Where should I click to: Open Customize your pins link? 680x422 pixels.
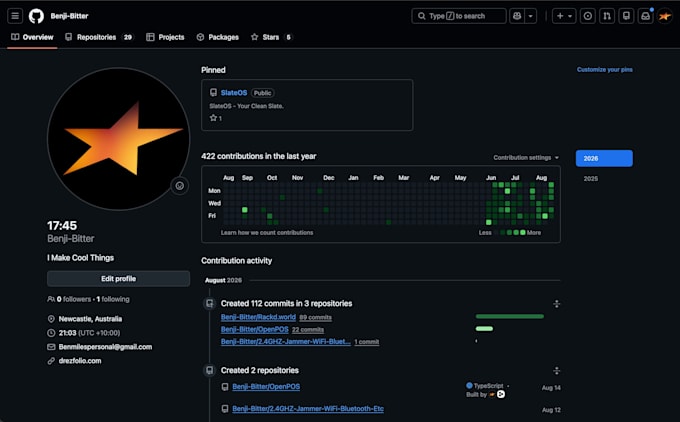605,69
